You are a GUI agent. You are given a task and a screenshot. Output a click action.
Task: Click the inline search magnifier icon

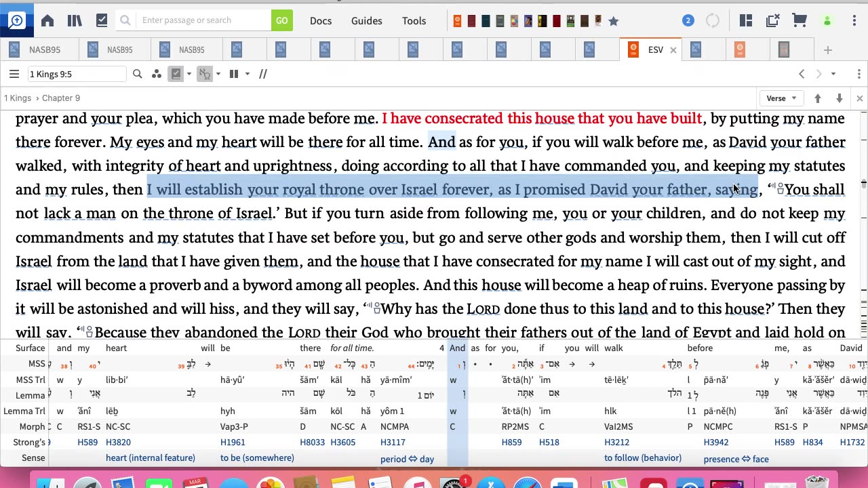(138, 74)
